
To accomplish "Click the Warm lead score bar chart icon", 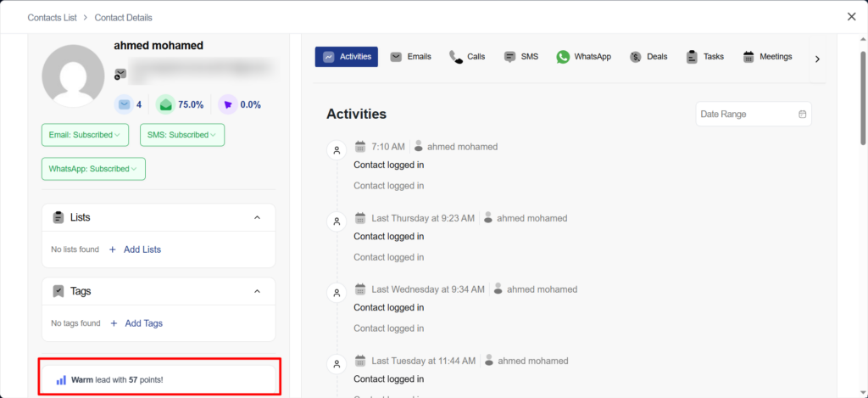I will [x=61, y=379].
